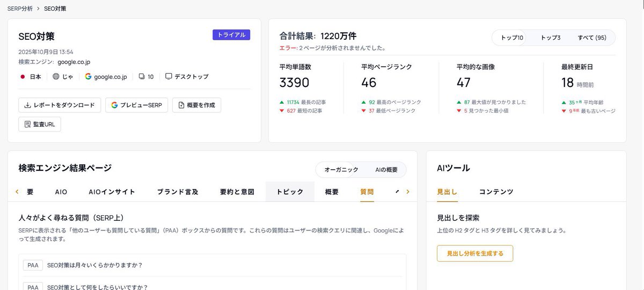Click the results count icon beside 10
This screenshot has height=290, width=644.
(142, 77)
